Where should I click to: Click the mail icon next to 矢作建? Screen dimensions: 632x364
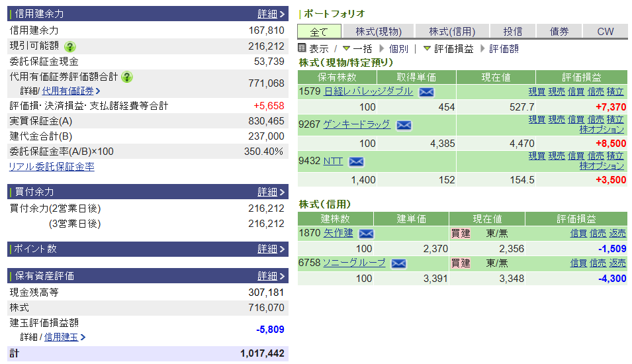[x=366, y=234]
